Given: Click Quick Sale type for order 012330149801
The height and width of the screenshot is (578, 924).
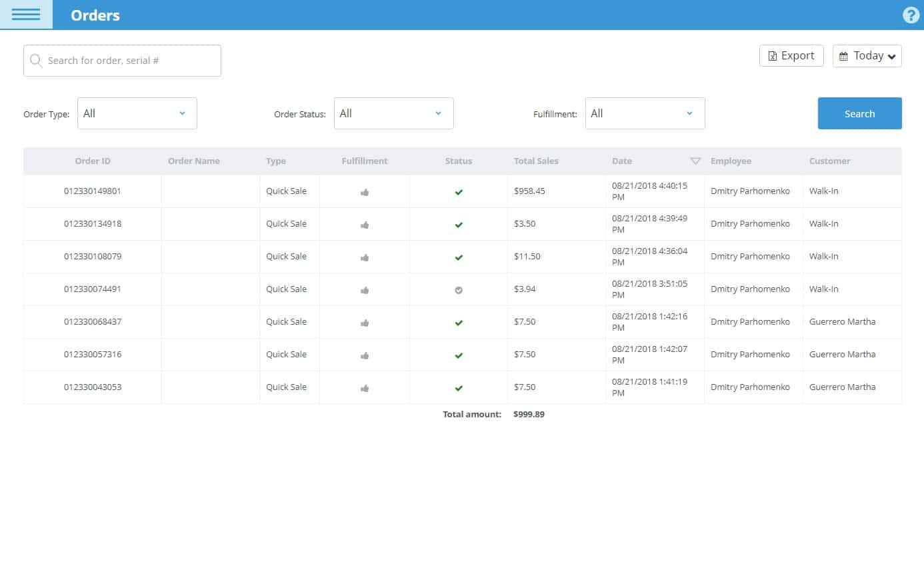Looking at the screenshot, I should point(286,191).
